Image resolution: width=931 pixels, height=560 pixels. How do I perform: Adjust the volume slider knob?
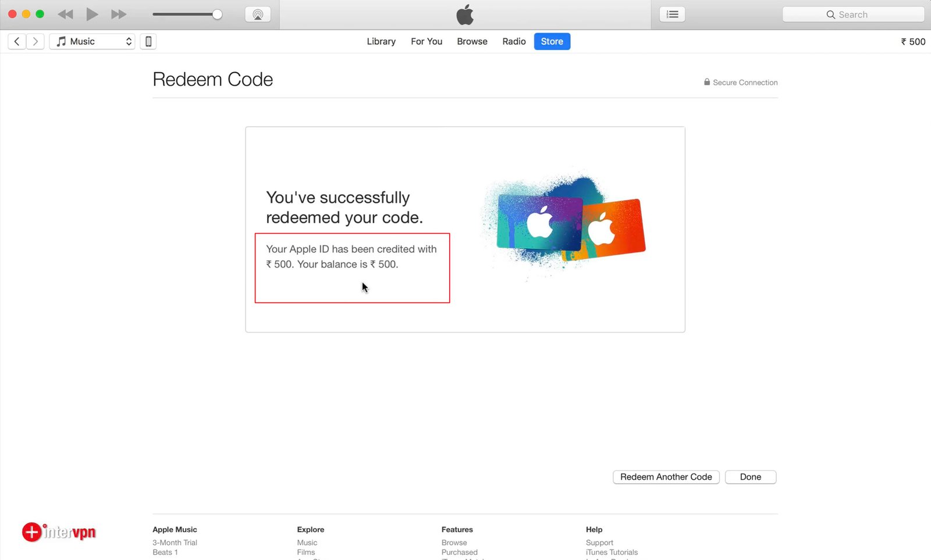(x=217, y=15)
